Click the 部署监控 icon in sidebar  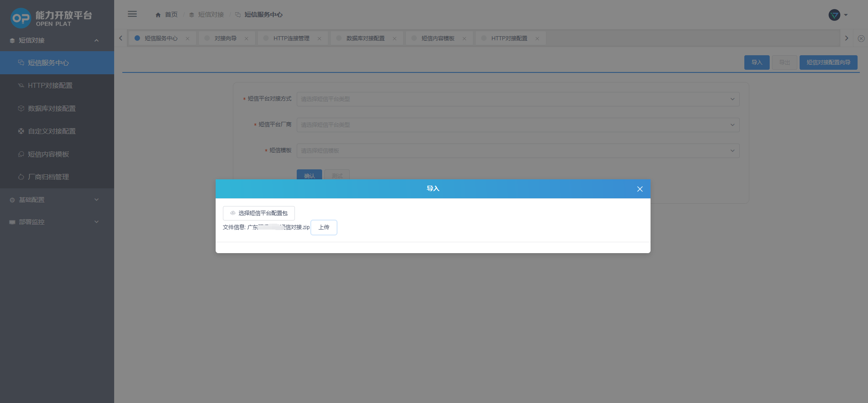click(12, 222)
